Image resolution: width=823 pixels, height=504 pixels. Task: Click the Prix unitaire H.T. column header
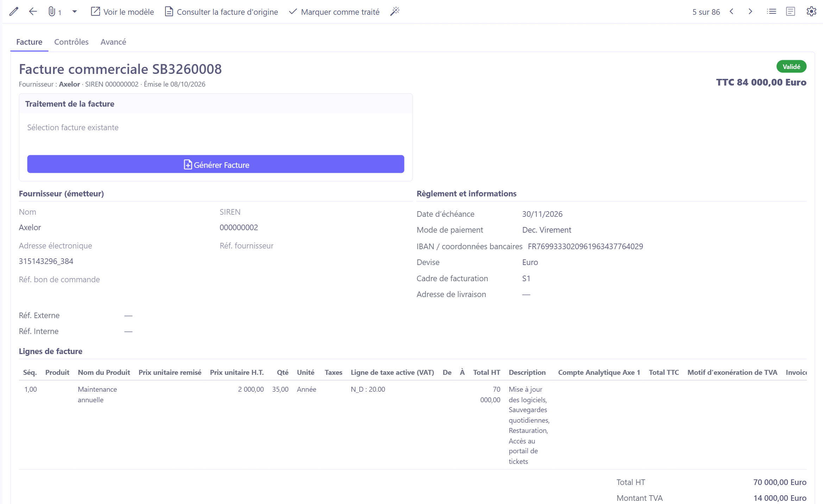(237, 372)
